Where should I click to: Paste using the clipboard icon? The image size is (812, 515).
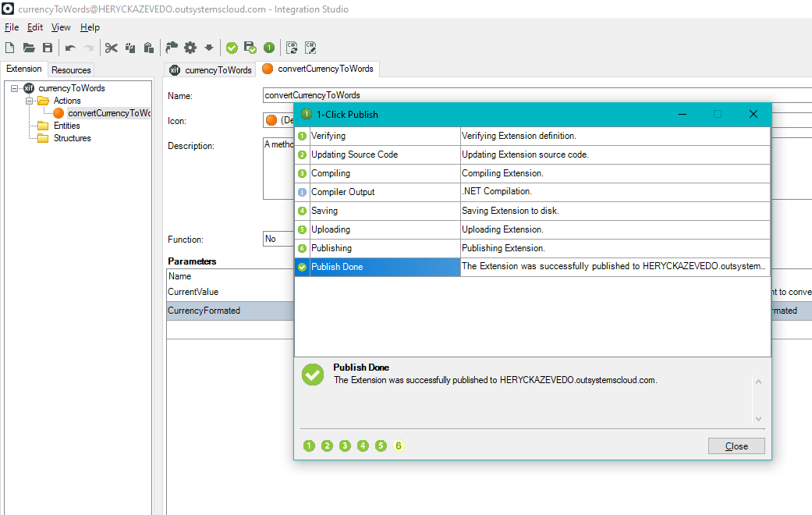pyautogui.click(x=148, y=48)
